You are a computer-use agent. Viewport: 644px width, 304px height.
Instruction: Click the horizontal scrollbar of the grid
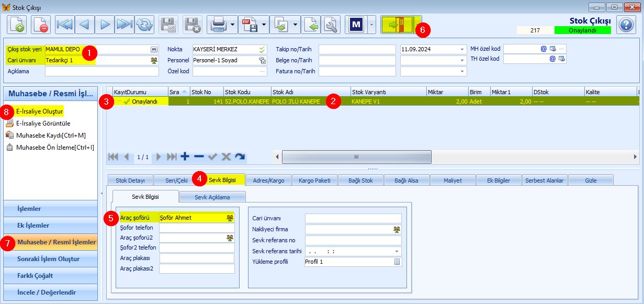[356, 156]
